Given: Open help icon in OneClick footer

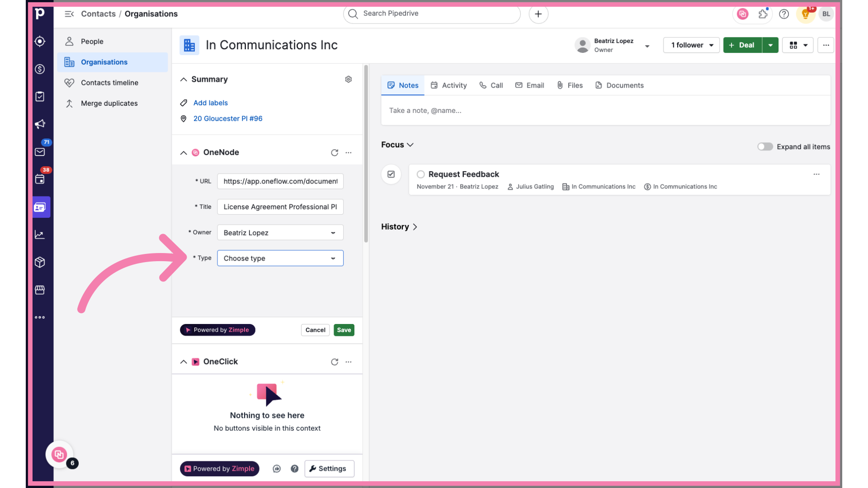Looking at the screenshot, I should pos(294,469).
